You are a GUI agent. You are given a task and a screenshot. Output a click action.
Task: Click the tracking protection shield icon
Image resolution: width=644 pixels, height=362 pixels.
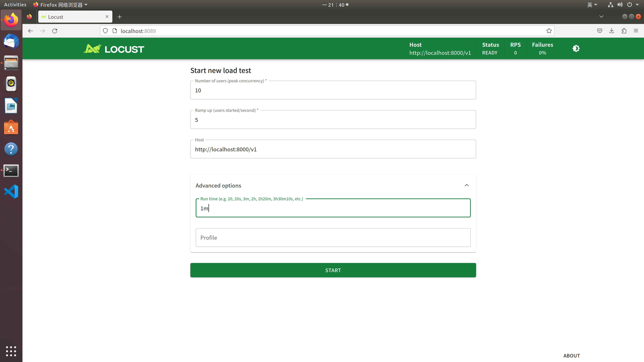(105, 31)
